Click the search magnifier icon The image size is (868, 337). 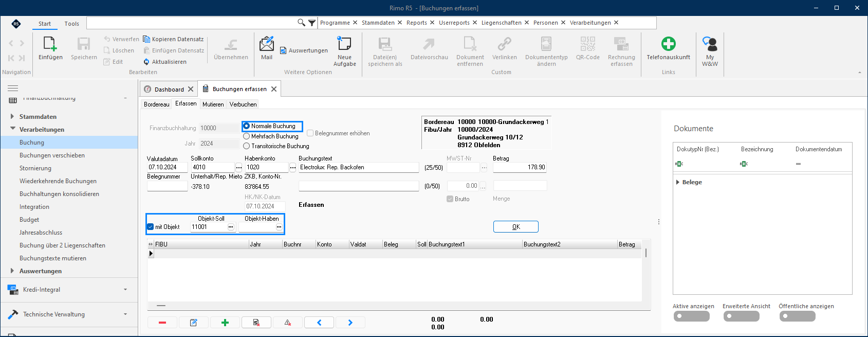302,23
